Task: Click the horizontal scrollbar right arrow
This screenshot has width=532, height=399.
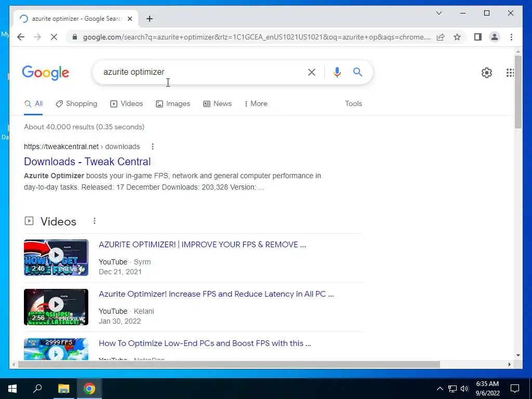Action: [509, 364]
